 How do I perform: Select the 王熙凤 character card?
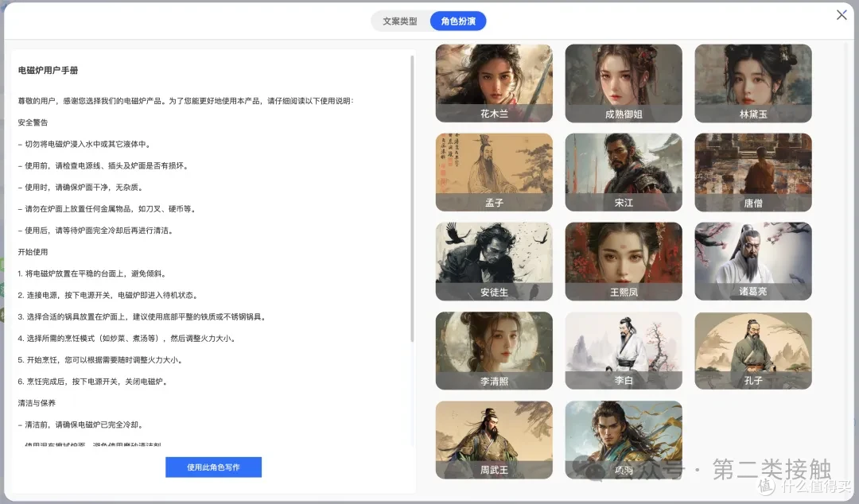(624, 262)
